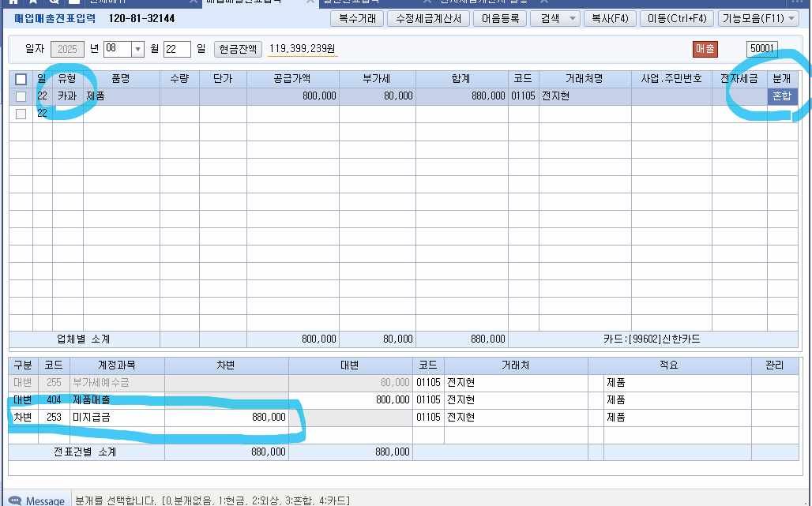Tick the checkbox of the empty second row

pyautogui.click(x=21, y=114)
